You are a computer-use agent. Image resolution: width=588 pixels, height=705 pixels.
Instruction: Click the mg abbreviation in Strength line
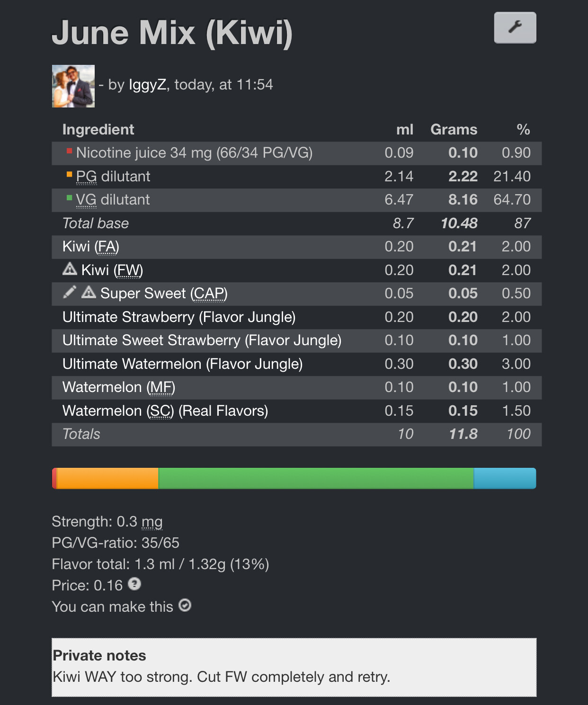click(x=152, y=522)
